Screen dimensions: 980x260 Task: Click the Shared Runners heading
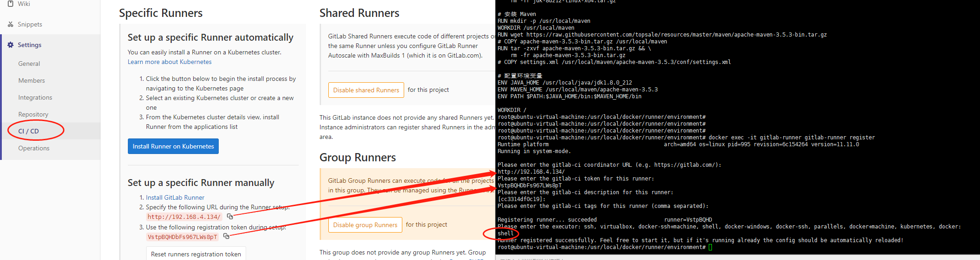(359, 13)
